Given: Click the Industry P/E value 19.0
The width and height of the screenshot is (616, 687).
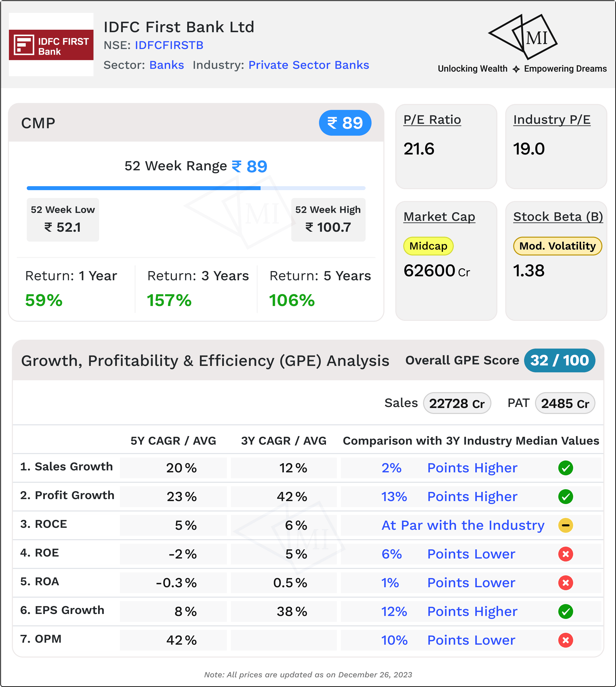Looking at the screenshot, I should click(x=529, y=149).
